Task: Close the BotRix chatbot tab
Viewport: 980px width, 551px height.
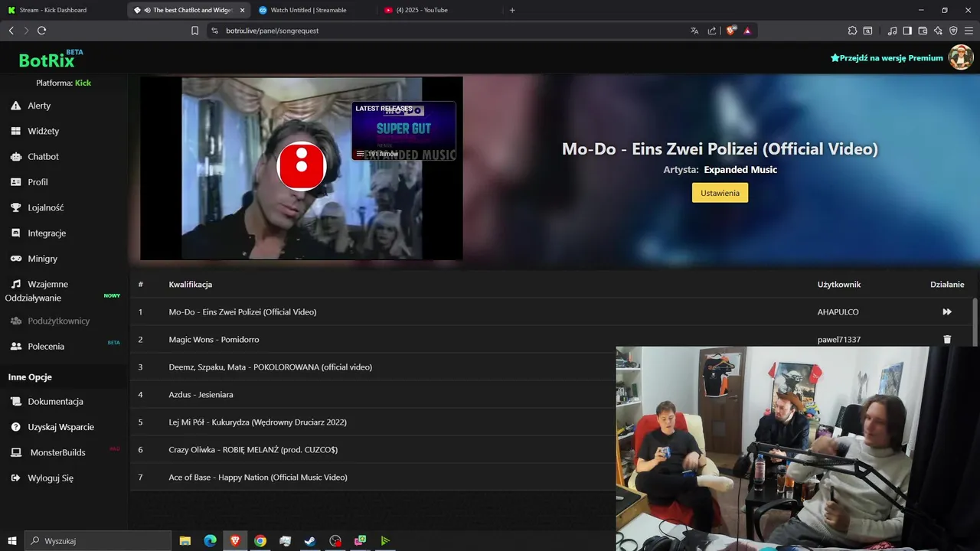Action: click(x=243, y=10)
